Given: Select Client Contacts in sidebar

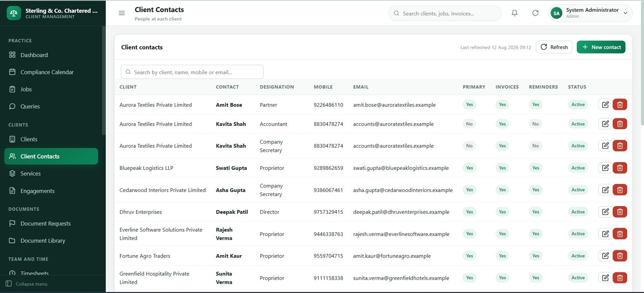Looking at the screenshot, I should coord(51,156).
